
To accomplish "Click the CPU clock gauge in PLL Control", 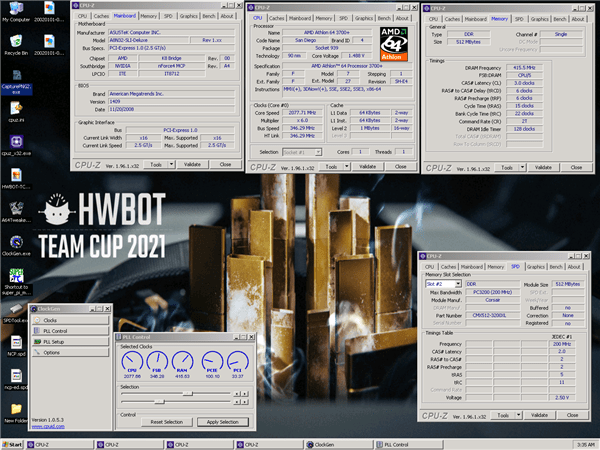I will [131, 361].
